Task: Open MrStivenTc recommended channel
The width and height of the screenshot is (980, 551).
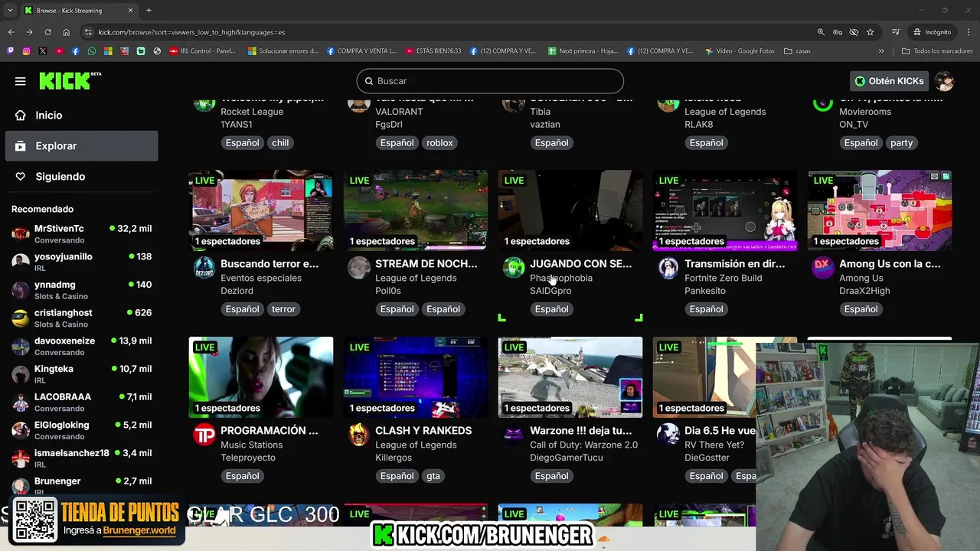Action: click(81, 234)
